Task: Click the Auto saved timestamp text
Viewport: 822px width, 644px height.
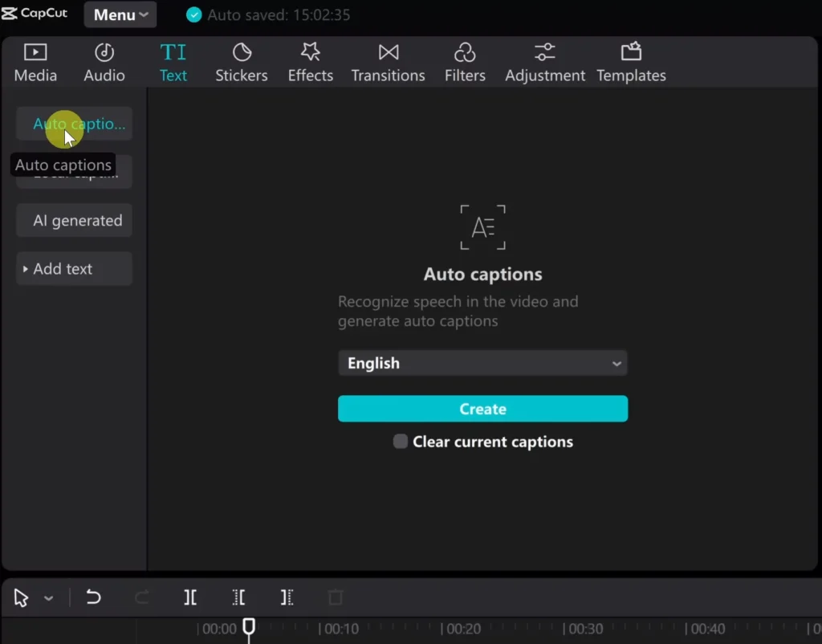Action: [279, 14]
